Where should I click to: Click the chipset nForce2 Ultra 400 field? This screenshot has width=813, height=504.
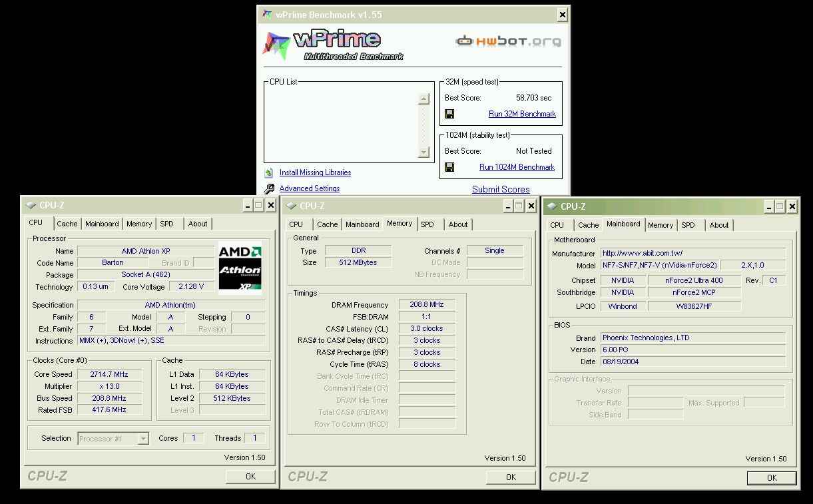(x=694, y=280)
